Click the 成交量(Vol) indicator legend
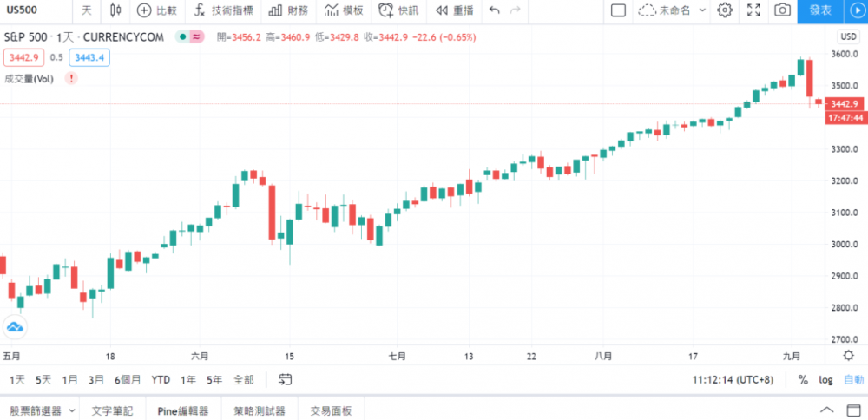The width and height of the screenshot is (868, 420). pos(29,79)
